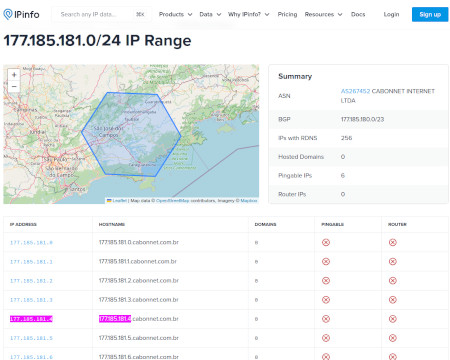Open the Mapbox attribution link
Screen dimensions: 450x360
point(249,201)
